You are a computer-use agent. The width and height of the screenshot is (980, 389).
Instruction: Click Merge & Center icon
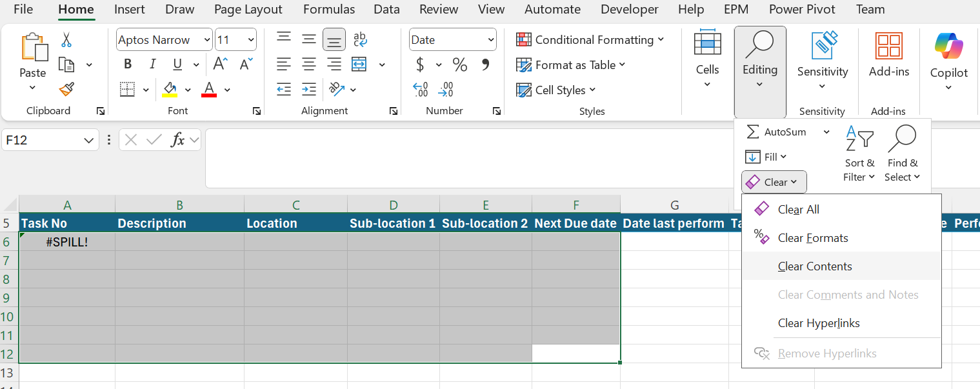359,65
